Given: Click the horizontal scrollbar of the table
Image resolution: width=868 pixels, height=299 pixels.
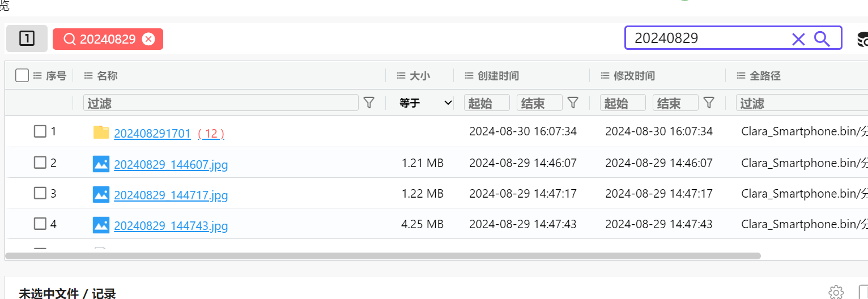Looking at the screenshot, I should pos(384,256).
